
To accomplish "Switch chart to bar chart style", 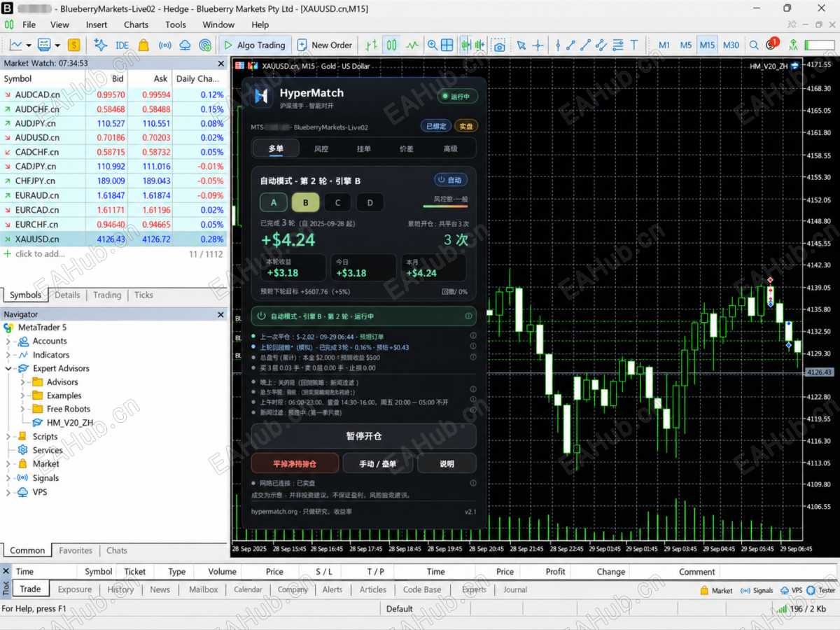I will 372,45.
